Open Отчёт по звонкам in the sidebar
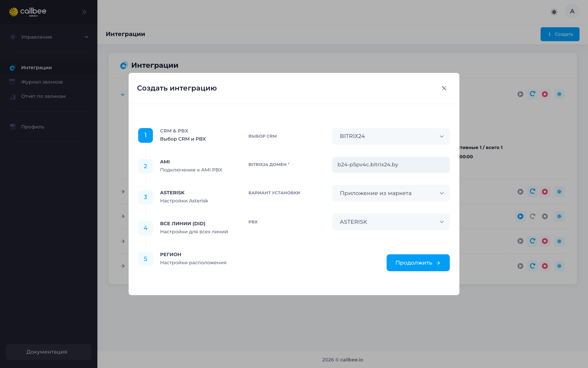The height and width of the screenshot is (368, 588). 49,96
